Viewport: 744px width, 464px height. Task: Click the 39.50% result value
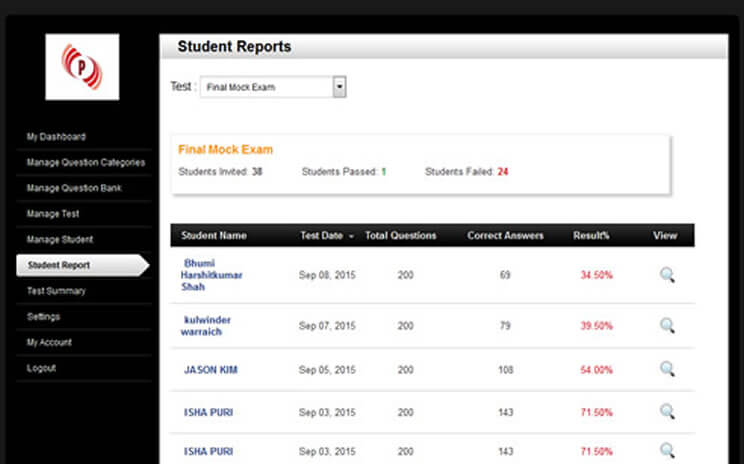point(596,326)
